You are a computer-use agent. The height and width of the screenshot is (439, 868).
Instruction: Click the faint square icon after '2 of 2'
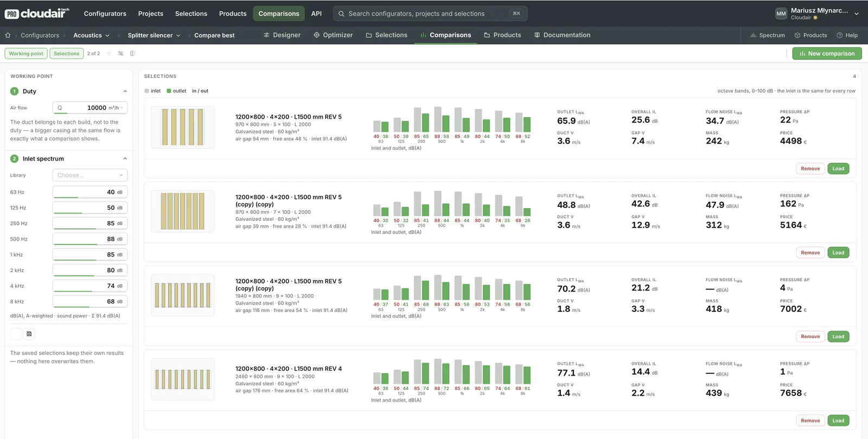click(109, 54)
